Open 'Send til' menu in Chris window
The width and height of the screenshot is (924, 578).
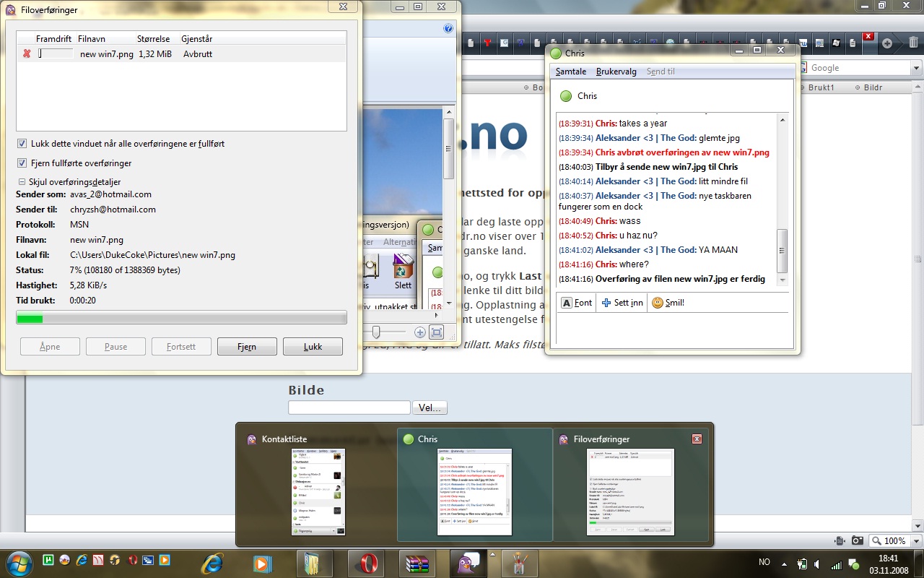(x=661, y=72)
